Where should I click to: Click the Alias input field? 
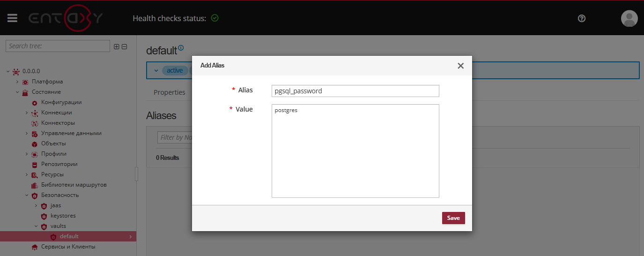pos(355,91)
